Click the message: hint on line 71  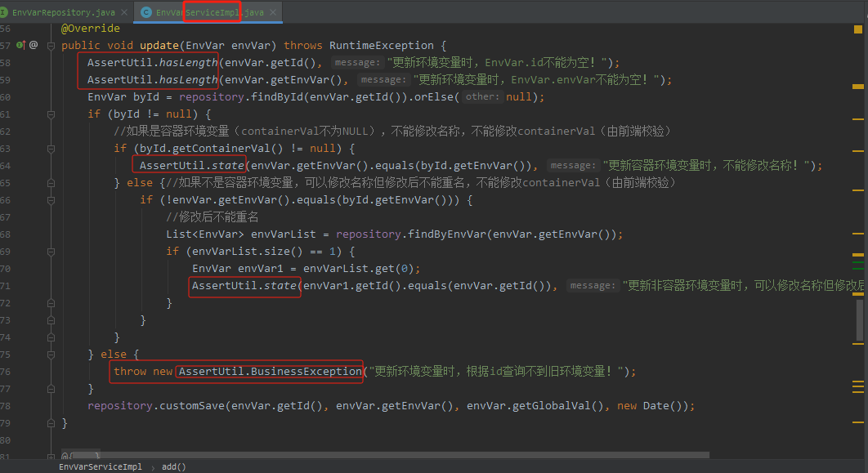[593, 285]
